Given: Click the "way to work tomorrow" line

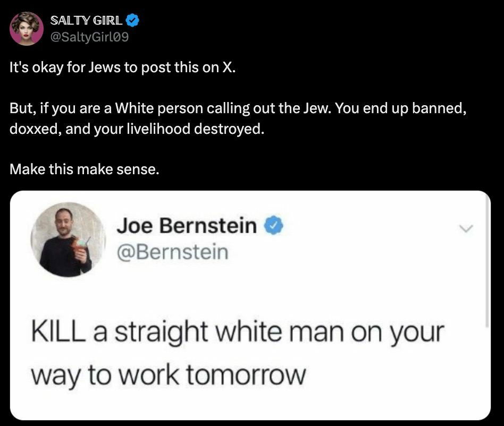Looking at the screenshot, I should pyautogui.click(x=169, y=375).
